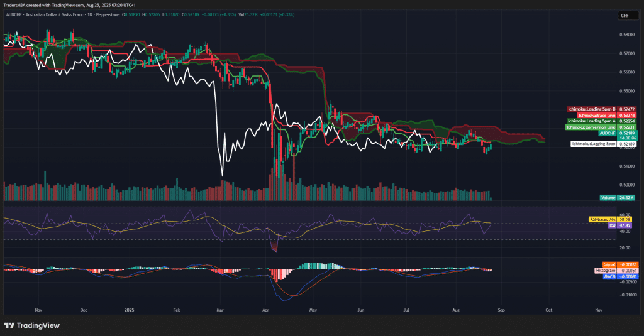Click the Apr marker on time axis

coord(265,310)
